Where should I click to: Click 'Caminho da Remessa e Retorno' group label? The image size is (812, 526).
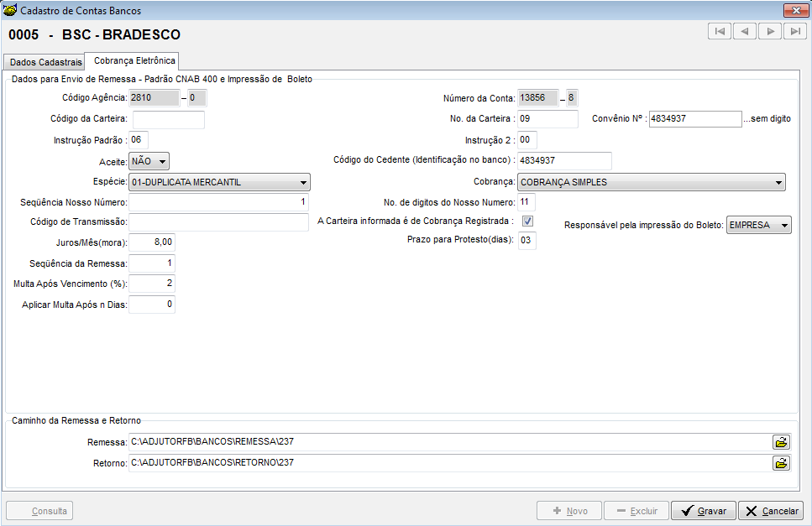(x=76, y=420)
